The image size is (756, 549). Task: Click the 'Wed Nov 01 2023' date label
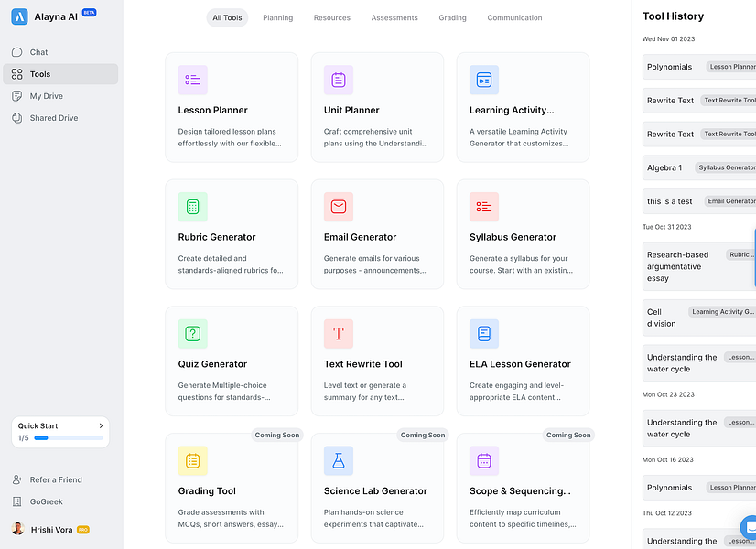tap(668, 39)
